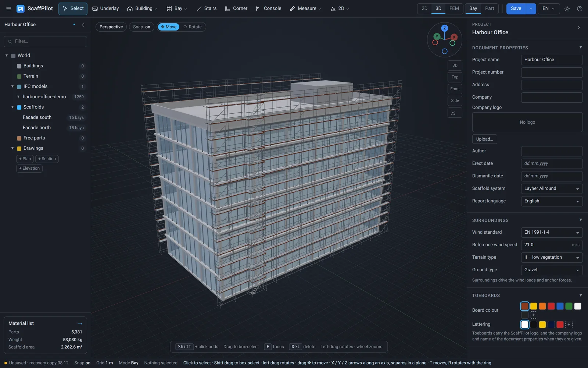Pick the blue board colour swatch

[x=560, y=306]
